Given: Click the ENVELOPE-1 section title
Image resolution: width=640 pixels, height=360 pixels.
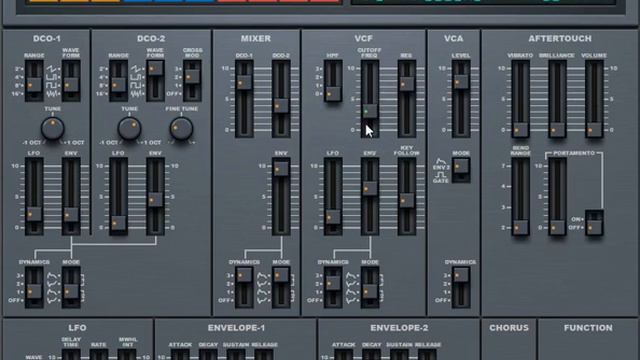Looking at the screenshot, I should click(236, 328).
